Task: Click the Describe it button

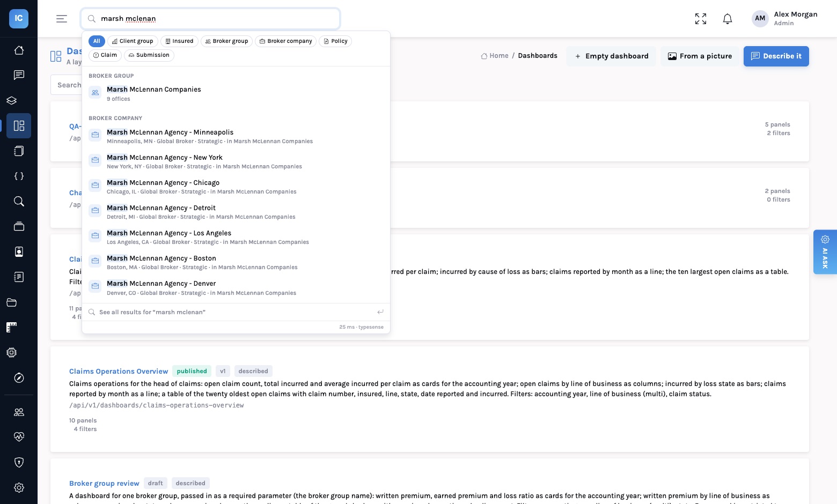Action: tap(776, 56)
